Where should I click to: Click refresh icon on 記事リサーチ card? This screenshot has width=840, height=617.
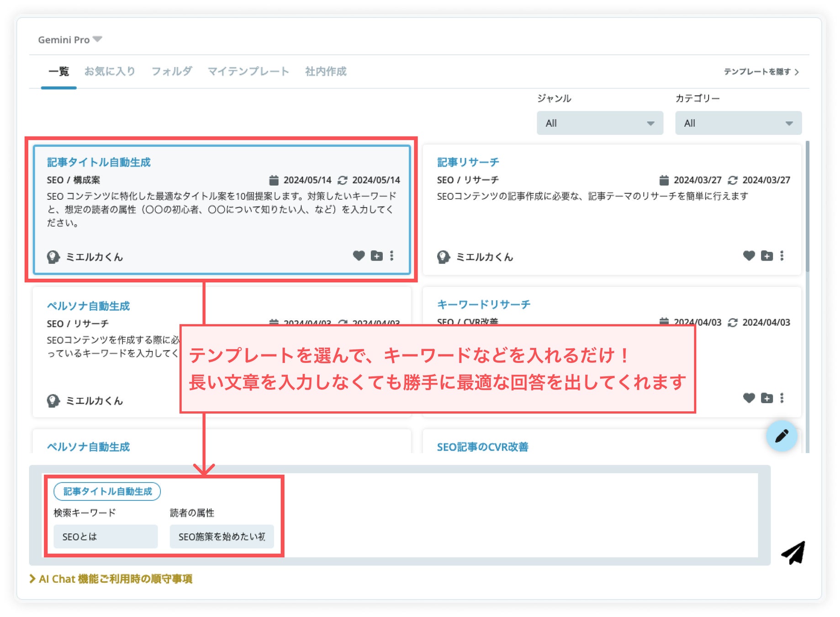733,180
